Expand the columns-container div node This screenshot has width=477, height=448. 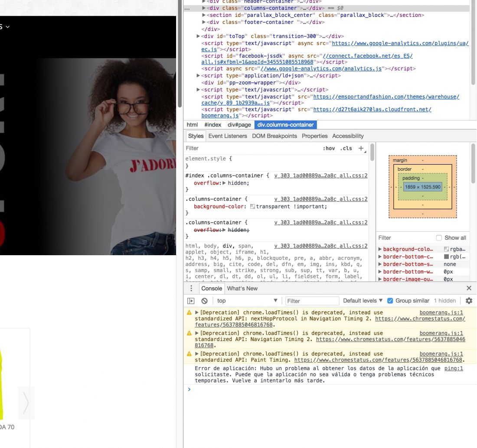click(204, 8)
